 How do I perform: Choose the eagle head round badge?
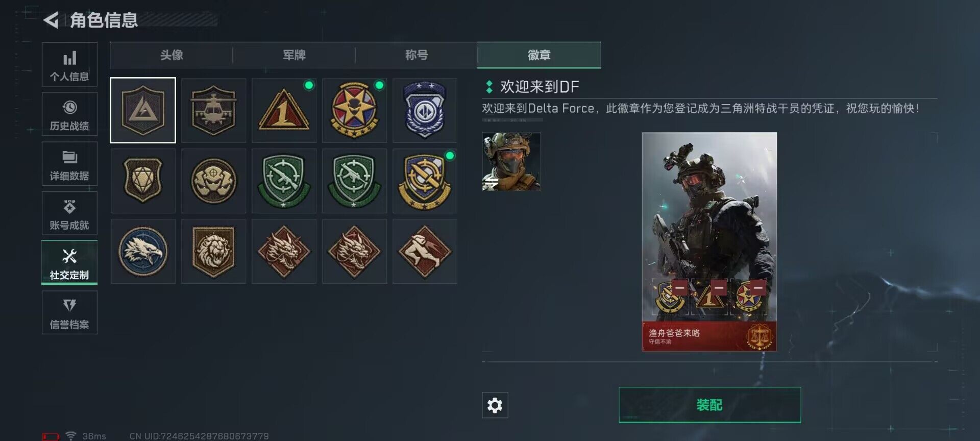click(x=143, y=251)
